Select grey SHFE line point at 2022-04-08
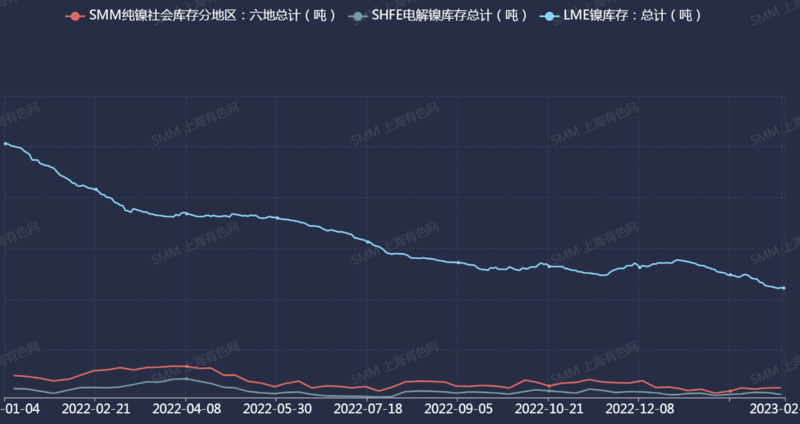The image size is (800, 424). click(x=186, y=379)
